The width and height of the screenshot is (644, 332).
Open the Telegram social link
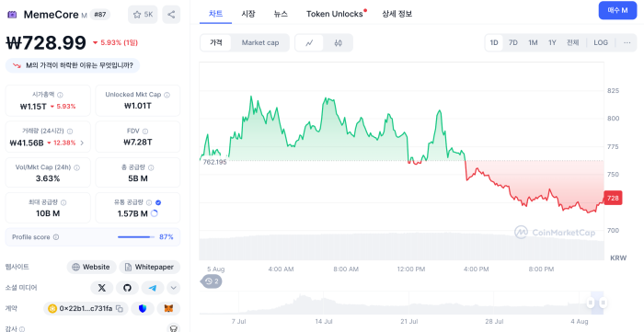[x=153, y=288]
